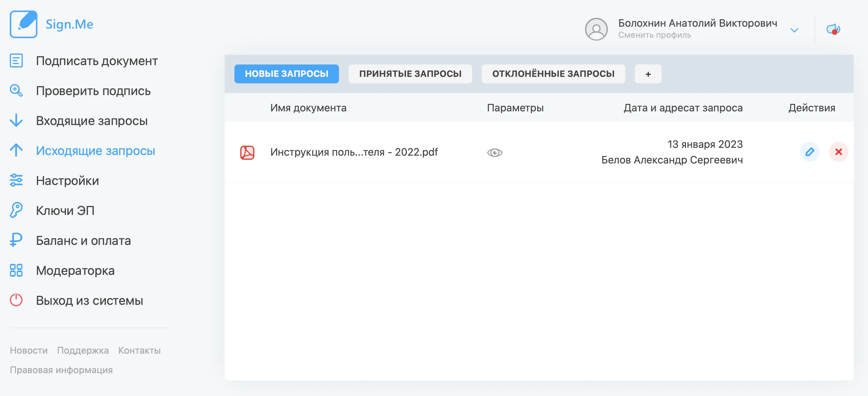Image resolution: width=868 pixels, height=396 pixels.
Task: Toggle the eye view parameters icon
Action: [x=495, y=153]
